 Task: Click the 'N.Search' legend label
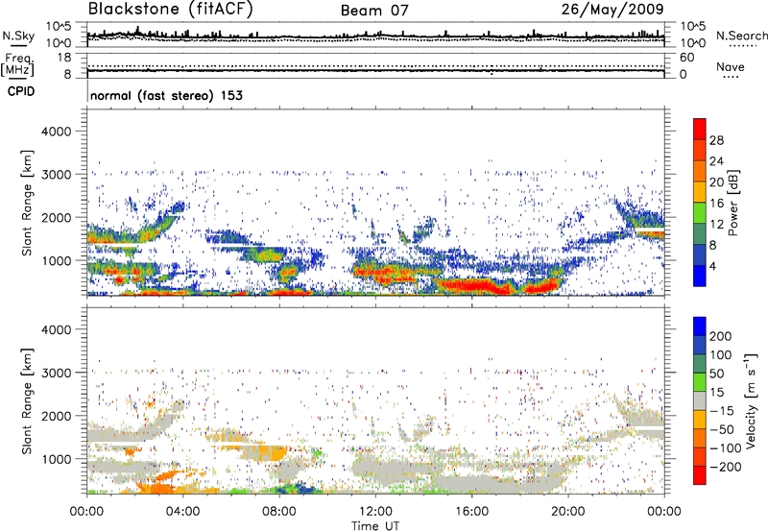(x=741, y=36)
